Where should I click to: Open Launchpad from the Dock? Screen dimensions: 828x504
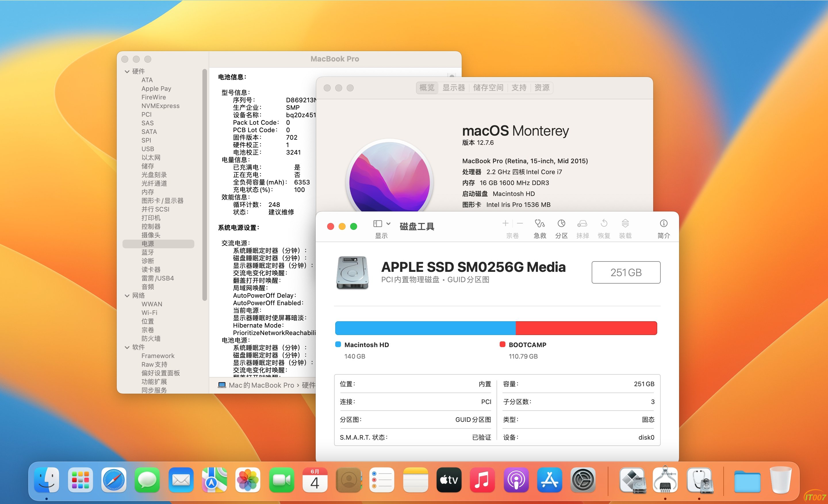80,480
